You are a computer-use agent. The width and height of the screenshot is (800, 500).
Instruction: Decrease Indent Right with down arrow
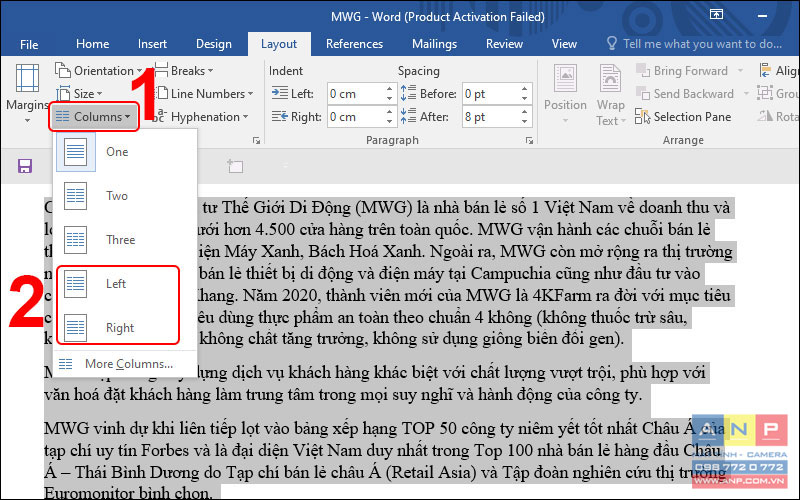tap(390, 121)
